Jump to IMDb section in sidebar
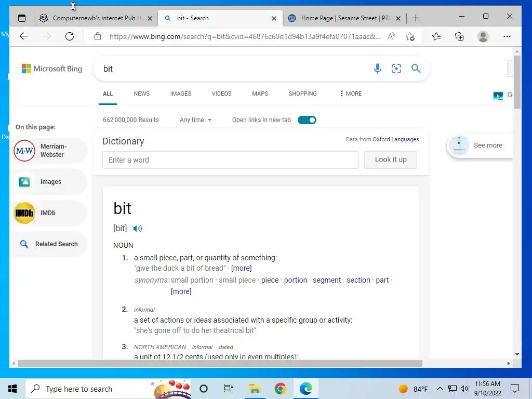This screenshot has width=532, height=399. (50, 213)
